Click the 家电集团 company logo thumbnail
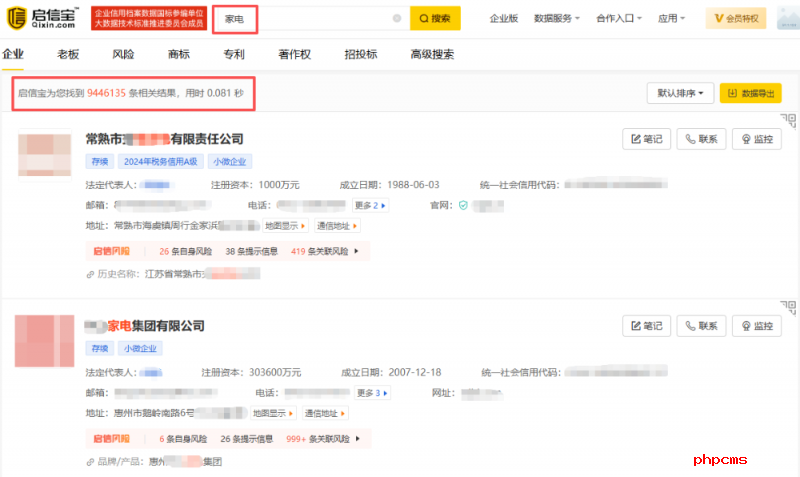This screenshot has width=800, height=477. pyautogui.click(x=44, y=341)
